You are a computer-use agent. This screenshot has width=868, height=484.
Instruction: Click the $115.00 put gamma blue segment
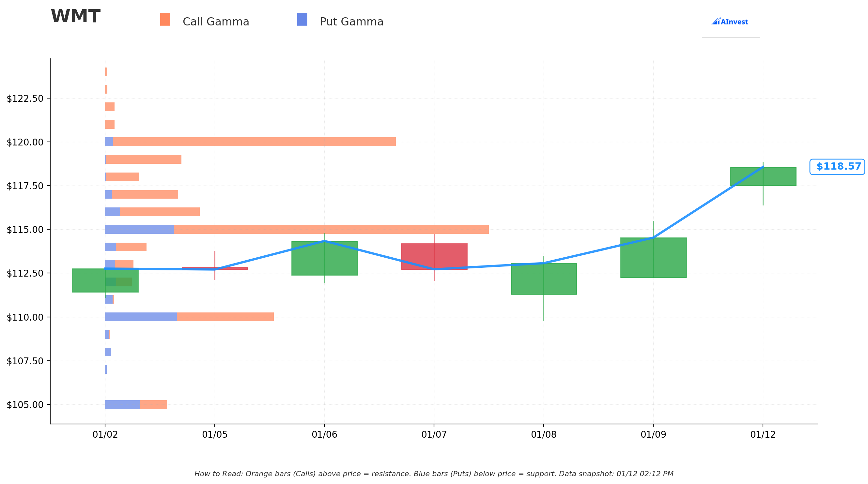[x=140, y=229]
